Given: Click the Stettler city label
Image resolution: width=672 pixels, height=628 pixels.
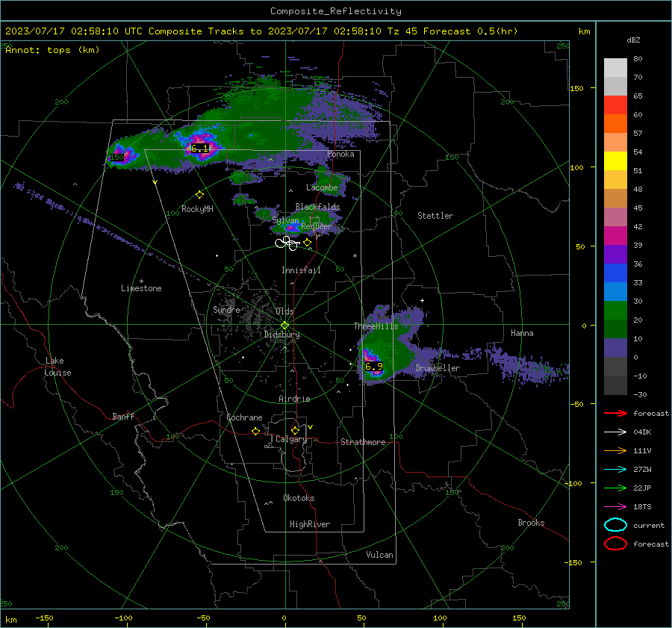Looking at the screenshot, I should click(435, 216).
